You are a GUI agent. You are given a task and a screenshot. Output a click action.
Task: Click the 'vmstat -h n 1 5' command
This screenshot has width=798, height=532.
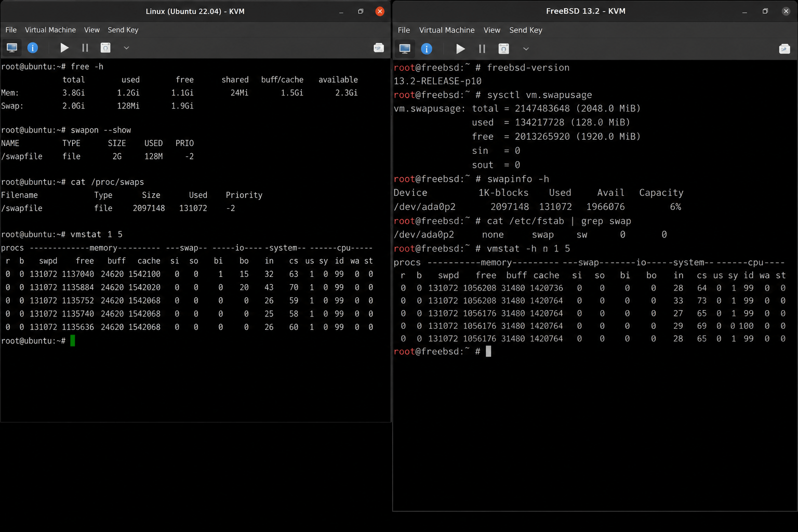(528, 248)
